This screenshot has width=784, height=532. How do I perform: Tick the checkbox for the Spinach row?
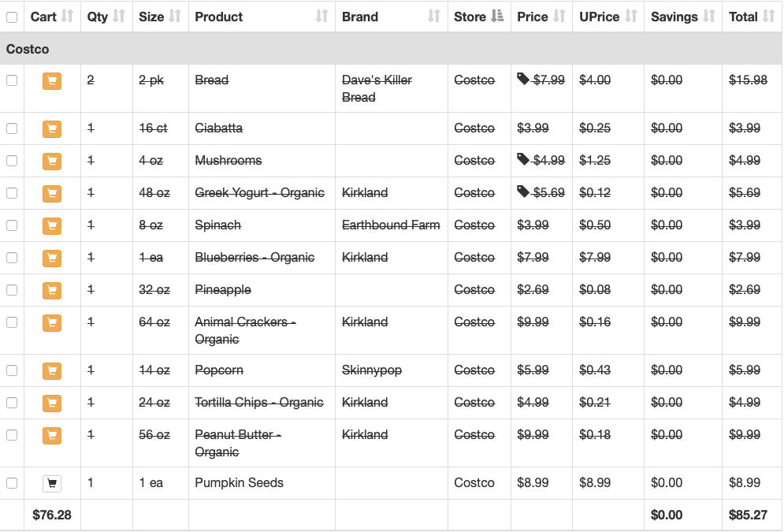pos(12,225)
